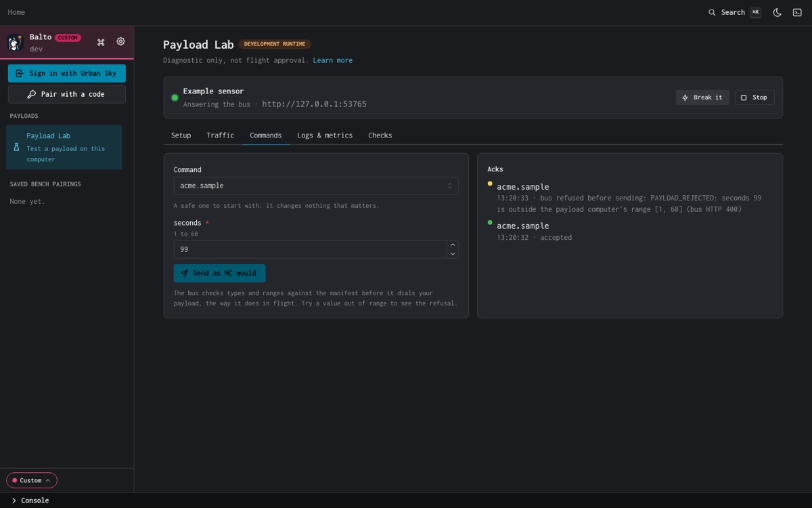The height and width of the screenshot is (508, 812).
Task: Toggle dark mode moon icon
Action: [x=777, y=12]
